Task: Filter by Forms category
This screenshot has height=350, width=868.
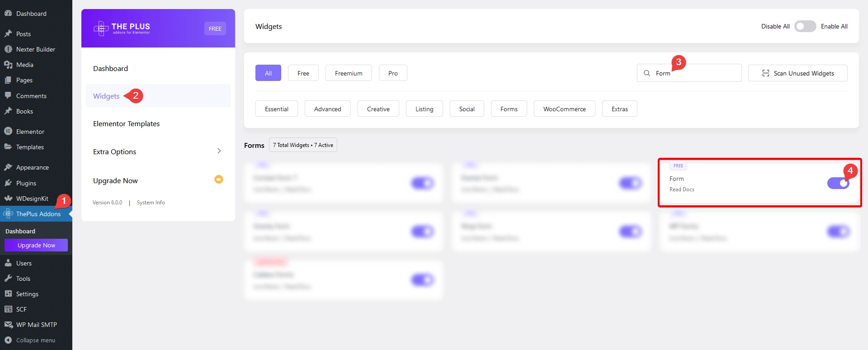Action: click(509, 109)
